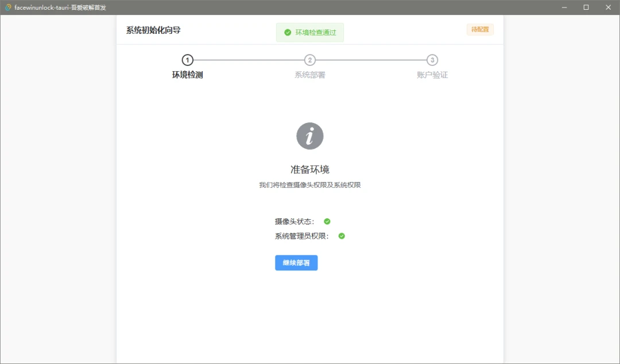Click the 继续部署 button
Viewport: 620px width, 364px height.
point(296,262)
